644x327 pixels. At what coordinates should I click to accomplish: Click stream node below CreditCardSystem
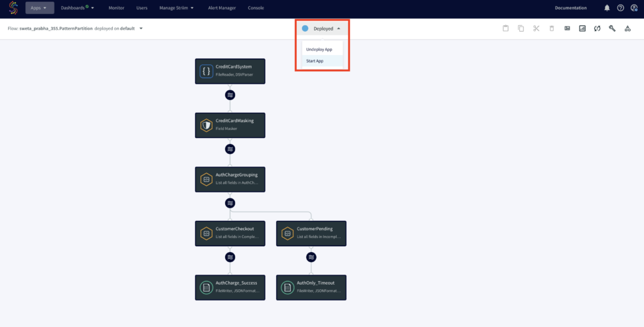pos(230,95)
